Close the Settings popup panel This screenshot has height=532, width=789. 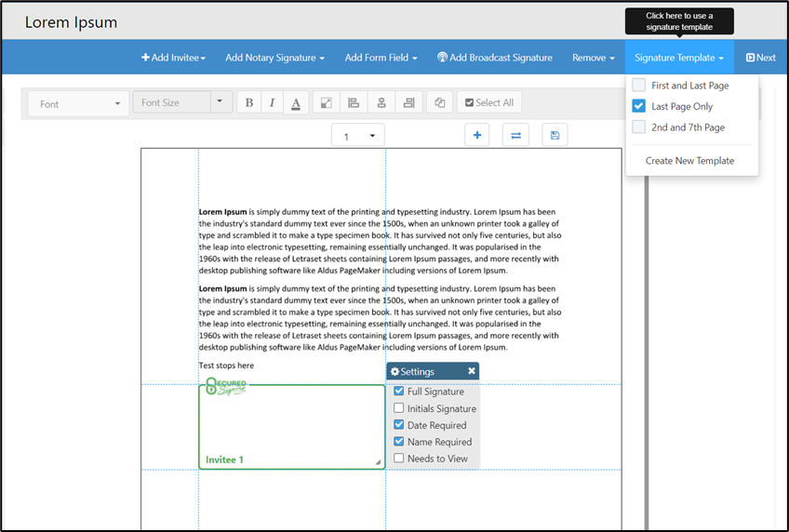(472, 371)
